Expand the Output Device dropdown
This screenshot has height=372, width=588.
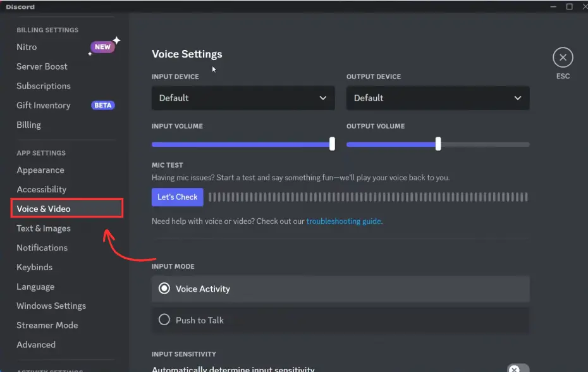[438, 98]
